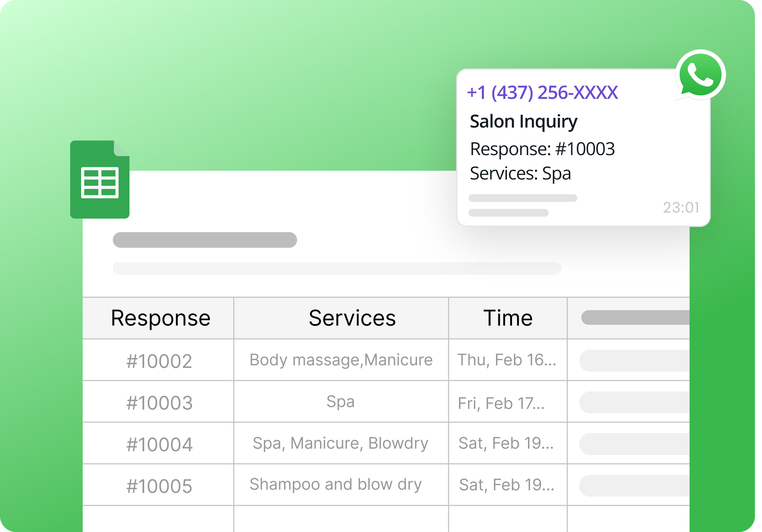Select the Body massage,Manicure cell

pyautogui.click(x=341, y=360)
